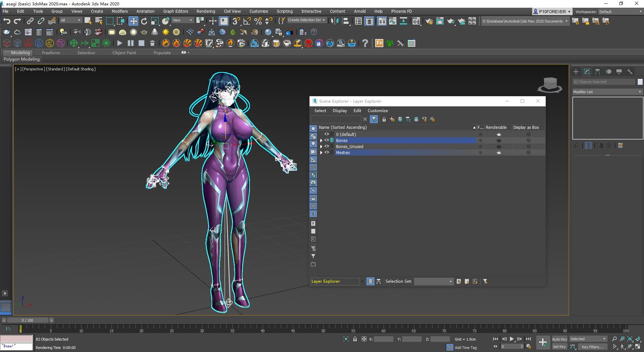
Task: Toggle the Angle Snap tool
Action: coord(247,21)
